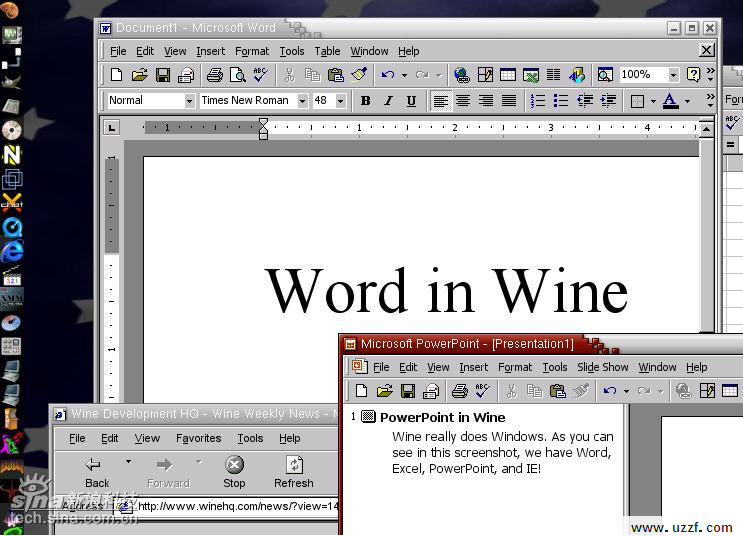The image size is (743, 536).
Task: Click the Save icon in Word toolbar
Action: (163, 75)
